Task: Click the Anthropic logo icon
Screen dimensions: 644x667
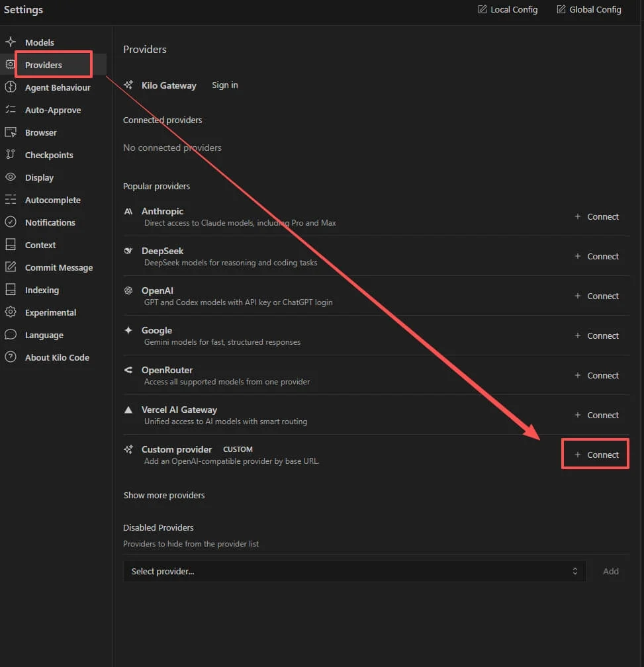Action: click(x=128, y=212)
